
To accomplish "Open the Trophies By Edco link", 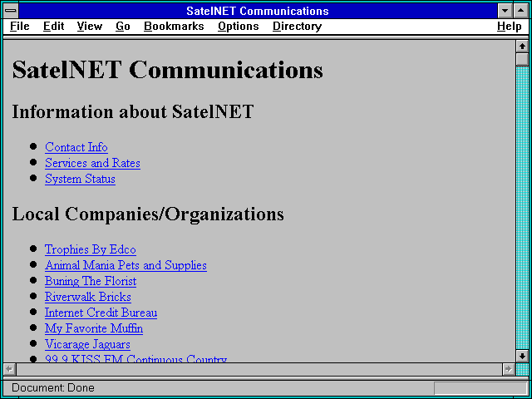I will 91,249.
